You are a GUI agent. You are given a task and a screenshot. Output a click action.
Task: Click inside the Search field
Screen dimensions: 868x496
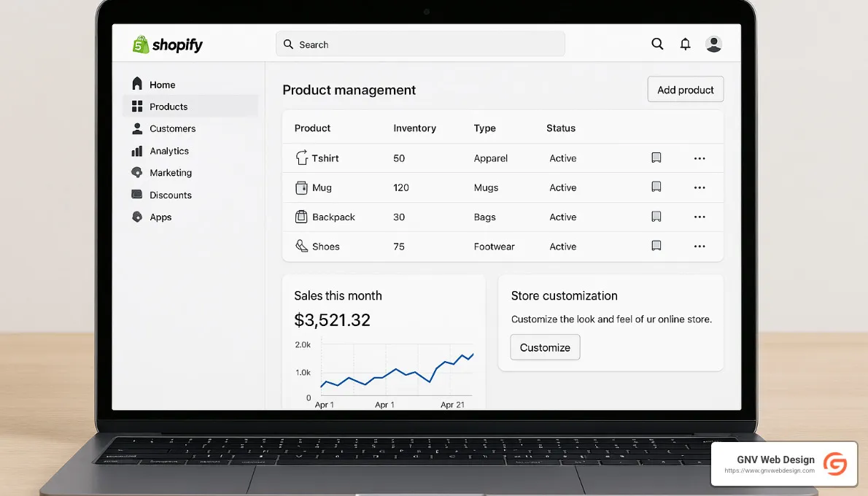[x=420, y=44]
